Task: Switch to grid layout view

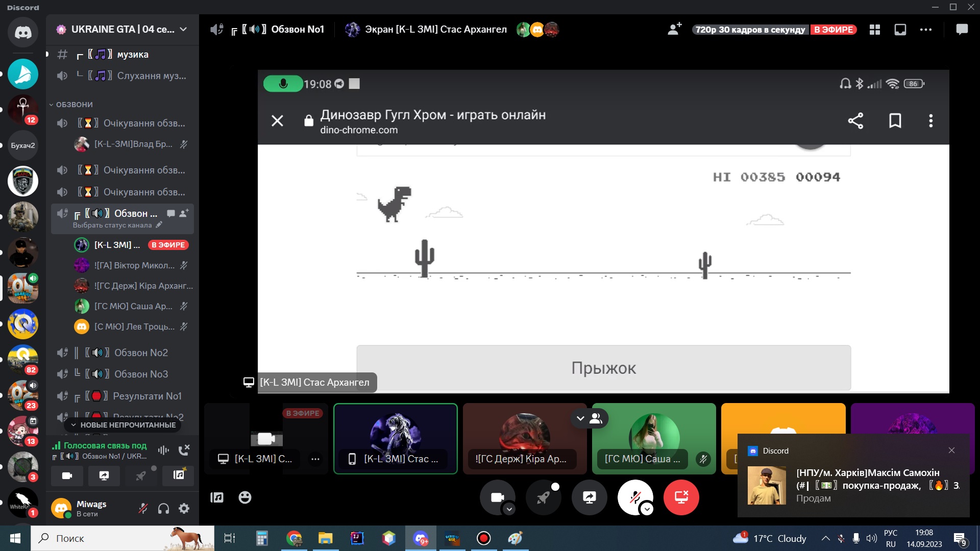Action: point(875,30)
